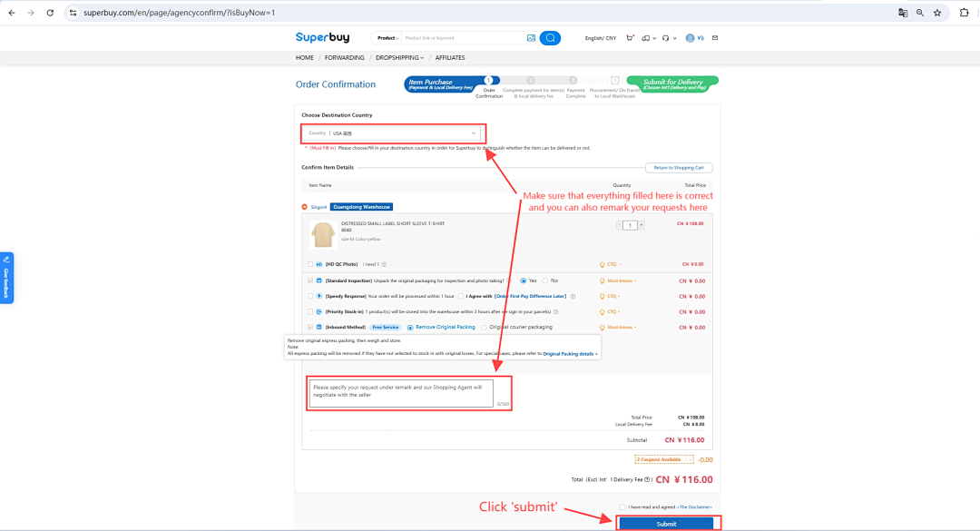Viewport: 980px width, 531px height.
Task: Enable the Priority Stock-in checkbox
Action: coord(310,311)
